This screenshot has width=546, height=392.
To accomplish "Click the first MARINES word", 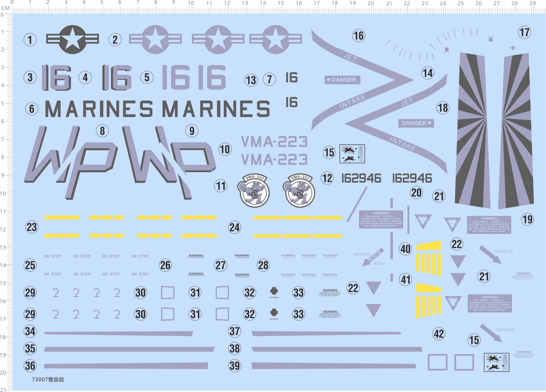I will (99, 109).
